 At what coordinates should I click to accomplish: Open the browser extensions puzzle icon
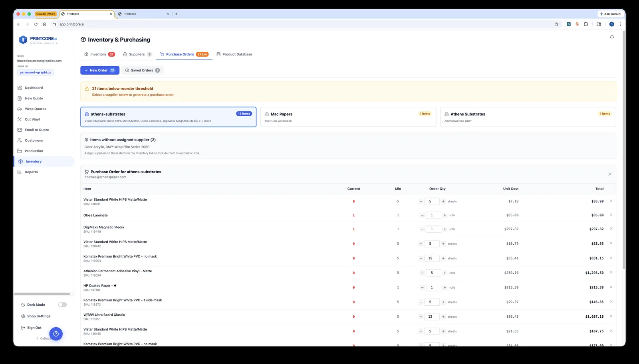586,24
